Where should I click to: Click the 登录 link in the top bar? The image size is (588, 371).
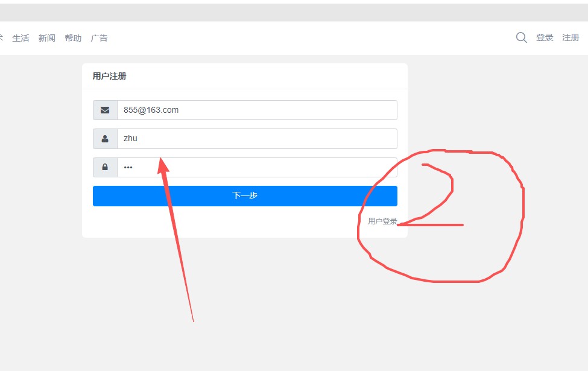(545, 37)
